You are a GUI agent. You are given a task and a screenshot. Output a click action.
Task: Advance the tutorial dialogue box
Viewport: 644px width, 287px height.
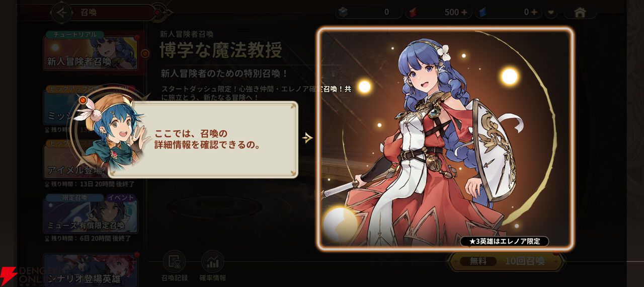coord(203,139)
